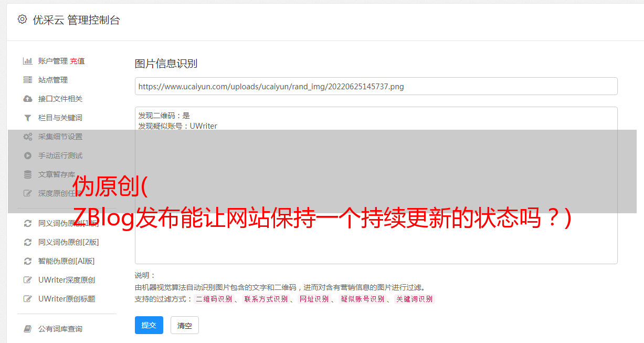The height and width of the screenshot is (343, 644).
Task: Click the database icon for 文章暂存库
Action: click(28, 174)
